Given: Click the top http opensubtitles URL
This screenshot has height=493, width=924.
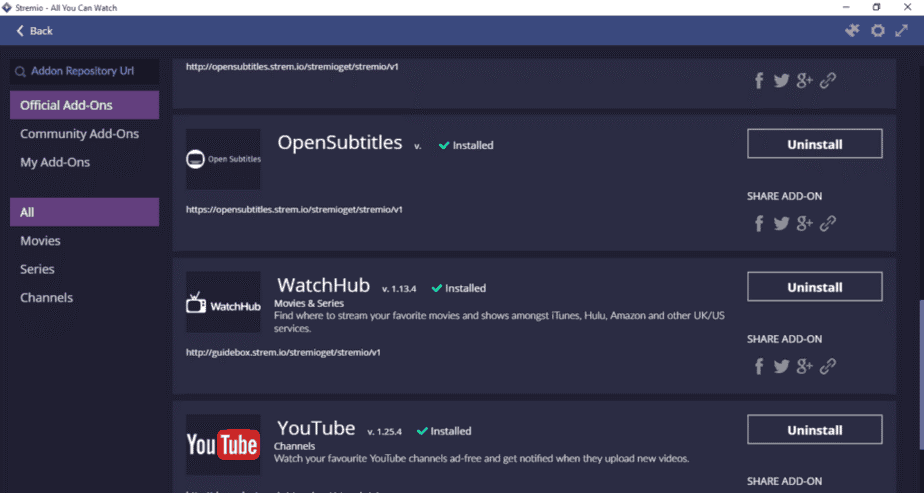Looking at the screenshot, I should pos(292,67).
